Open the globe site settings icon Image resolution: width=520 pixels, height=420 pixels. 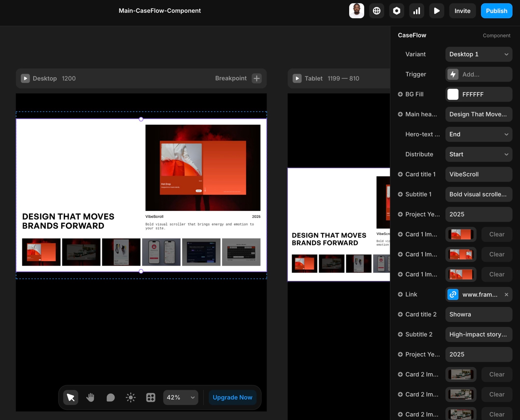(x=376, y=11)
